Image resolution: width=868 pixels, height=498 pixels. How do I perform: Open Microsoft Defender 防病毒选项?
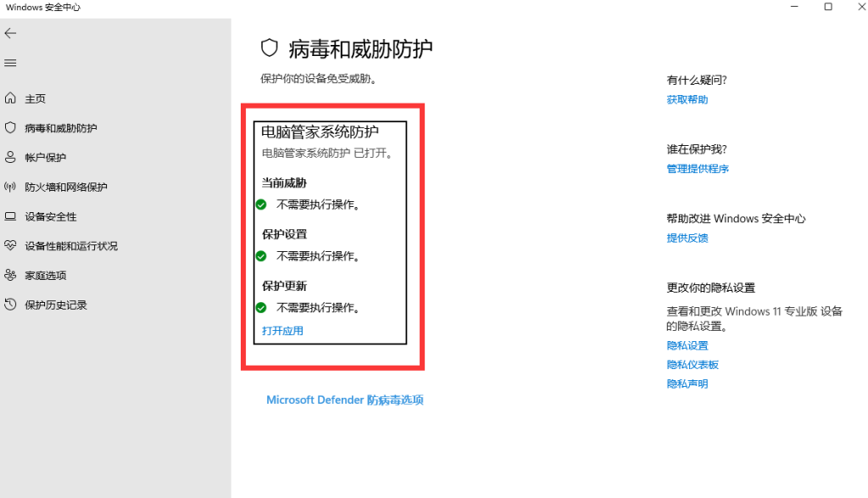click(344, 400)
